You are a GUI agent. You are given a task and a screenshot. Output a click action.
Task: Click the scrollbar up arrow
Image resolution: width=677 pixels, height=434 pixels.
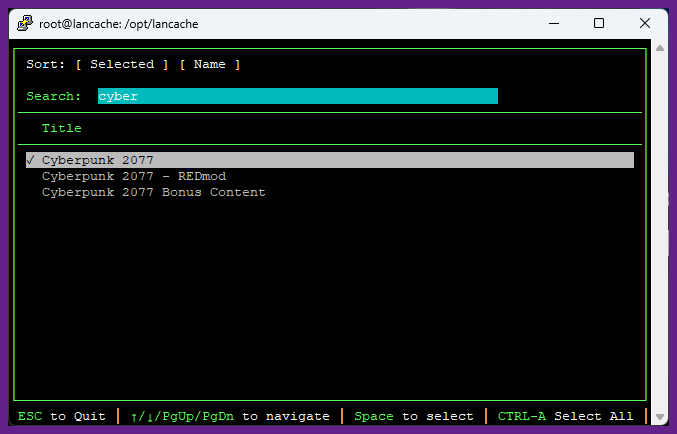[x=660, y=48]
